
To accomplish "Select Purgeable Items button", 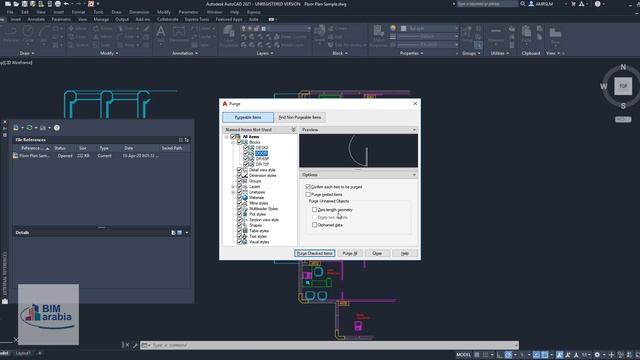I will pyautogui.click(x=248, y=118).
